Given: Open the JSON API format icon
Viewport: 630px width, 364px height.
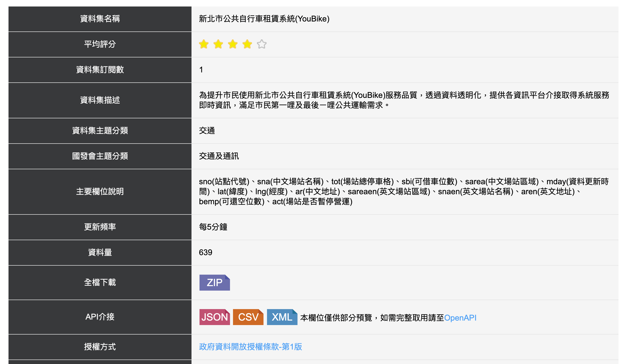Looking at the screenshot, I should [x=214, y=317].
